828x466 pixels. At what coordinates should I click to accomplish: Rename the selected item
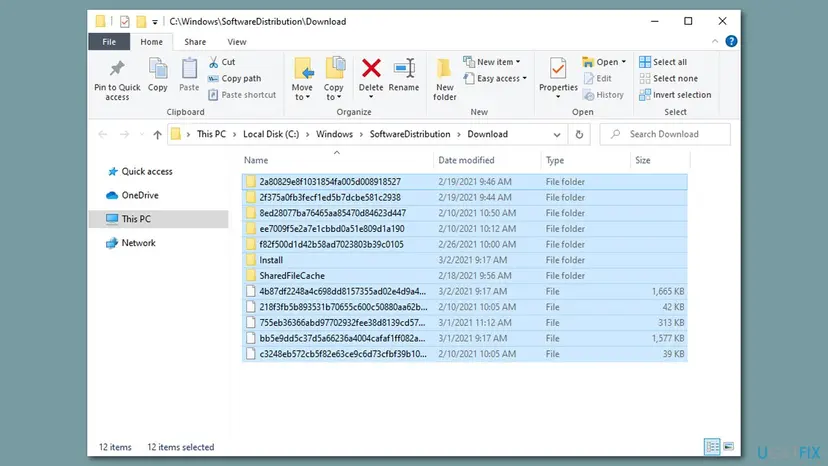[x=404, y=75]
